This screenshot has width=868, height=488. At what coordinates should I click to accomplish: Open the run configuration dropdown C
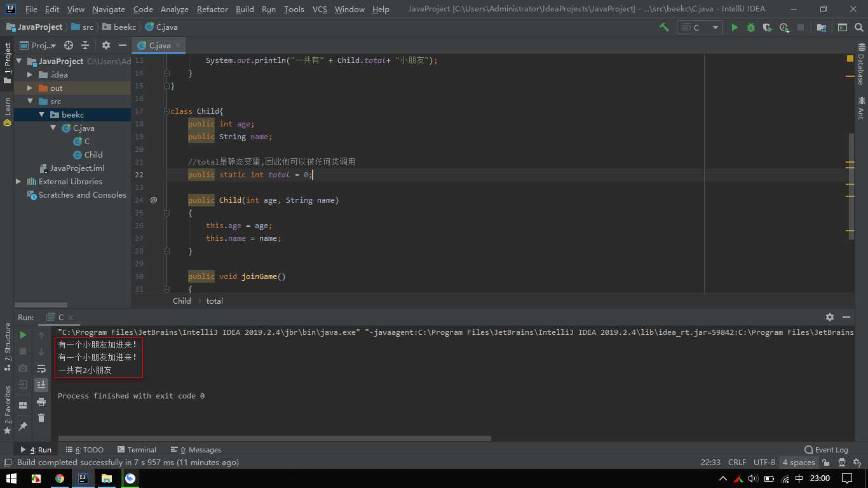[700, 27]
